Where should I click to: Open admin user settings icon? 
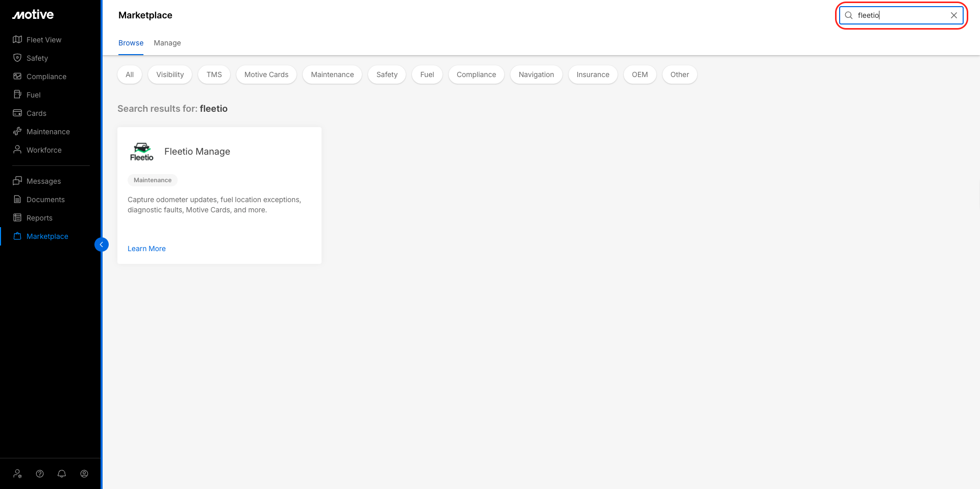pos(17,474)
